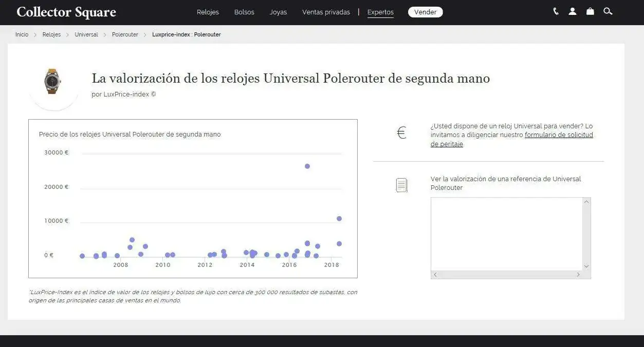Click the LuxPrice-Index footnote text
The image size is (644, 347).
[x=193, y=296]
